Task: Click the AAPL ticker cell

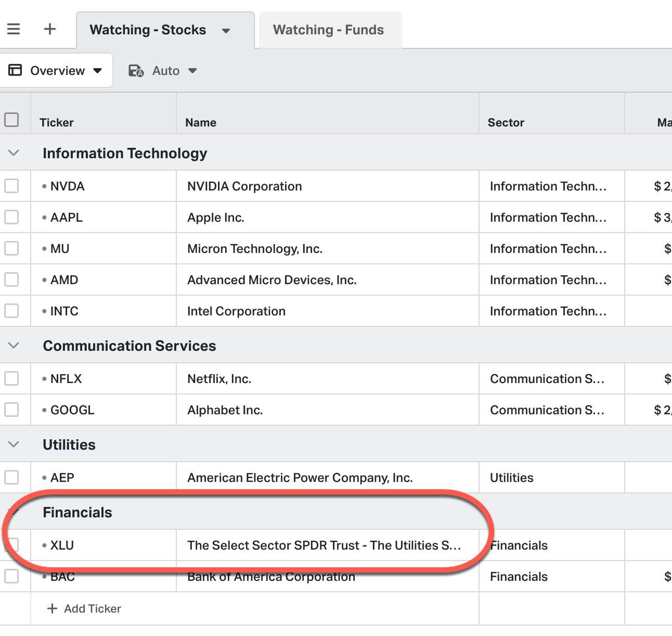Action: tap(104, 218)
